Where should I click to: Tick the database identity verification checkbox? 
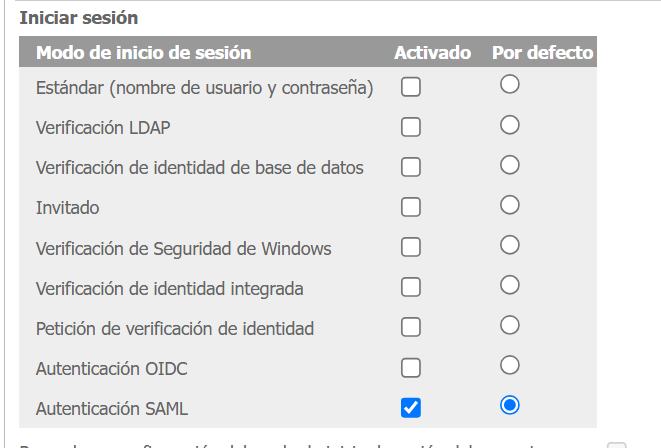410,167
